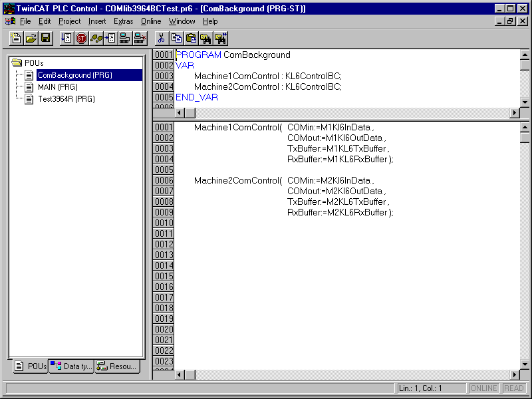532x399 pixels.
Task: Save project with the floppy disk icon
Action: point(45,38)
